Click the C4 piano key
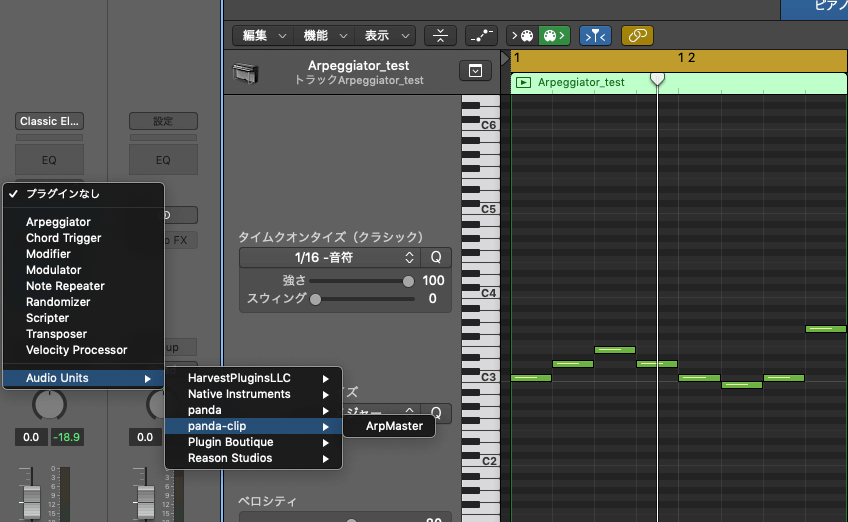The image size is (848, 522). 481,293
